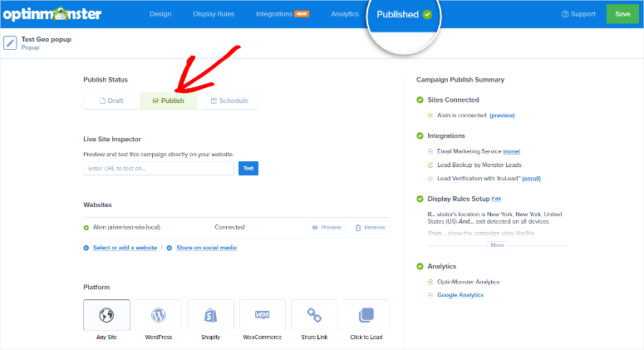Set publish status to Draft
The width and height of the screenshot is (644, 350).
click(x=111, y=101)
